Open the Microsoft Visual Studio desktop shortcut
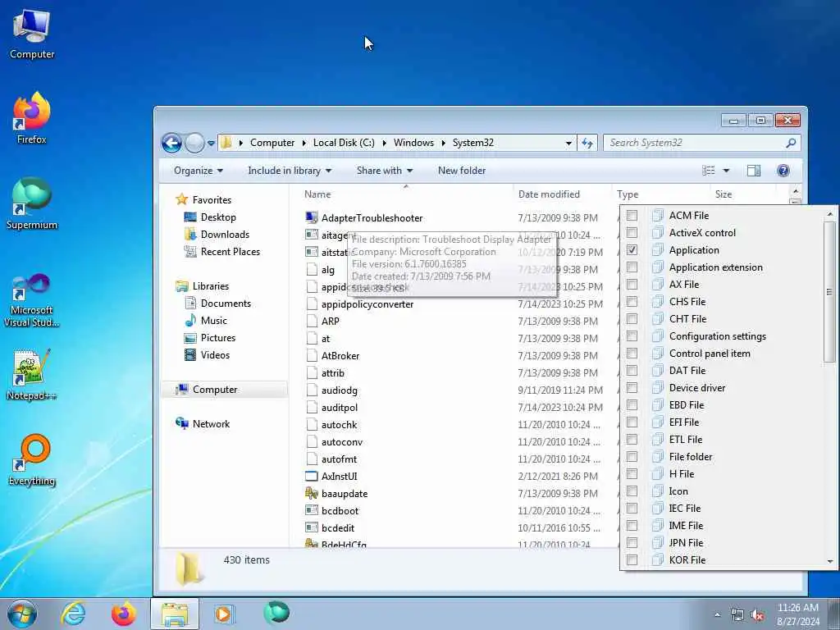 pyautogui.click(x=32, y=300)
